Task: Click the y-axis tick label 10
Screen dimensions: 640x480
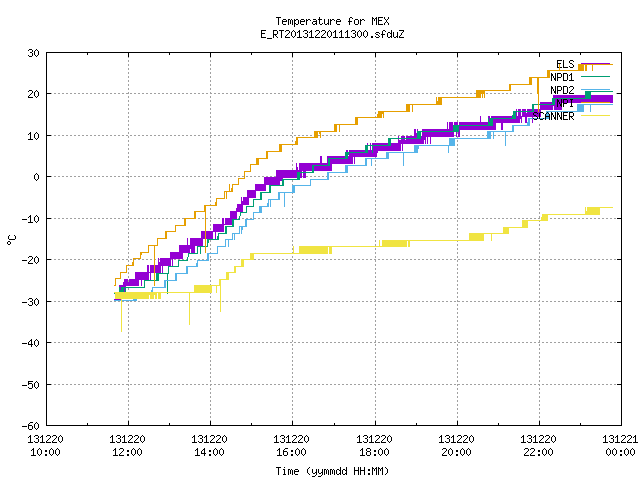Action: coord(33,136)
